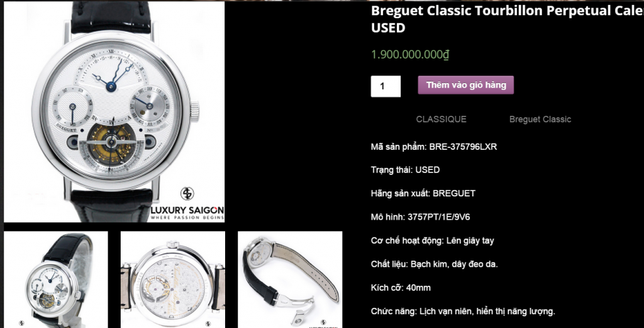The height and width of the screenshot is (328, 644).
Task: Select the angled front-view watch thumbnail
Action: pos(56,280)
